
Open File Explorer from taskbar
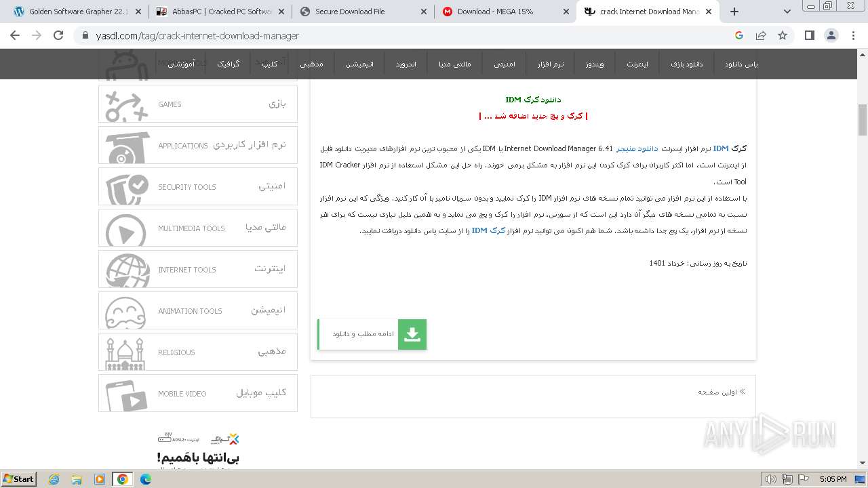point(77,479)
